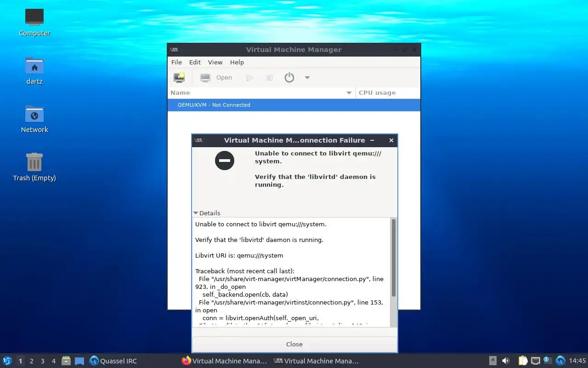Screen dimensions: 588x368
Task: Open the Help menu
Action: (x=237, y=62)
